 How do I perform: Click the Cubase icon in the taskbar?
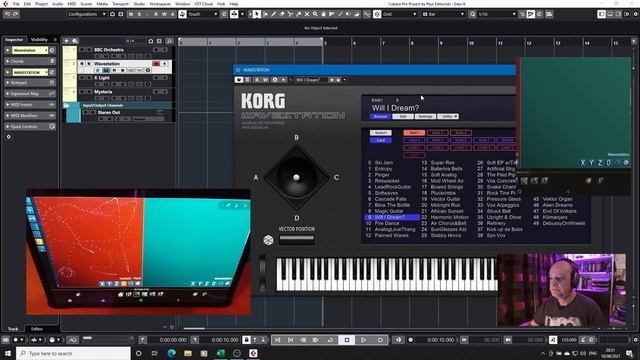(x=253, y=353)
